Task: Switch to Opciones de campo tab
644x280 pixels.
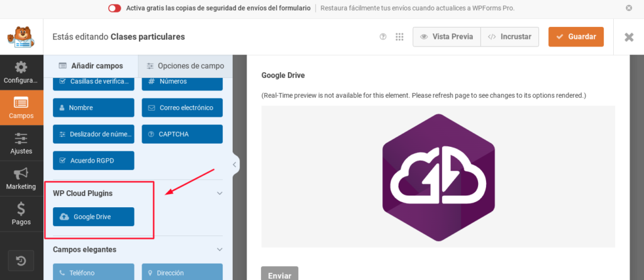Action: (186, 66)
